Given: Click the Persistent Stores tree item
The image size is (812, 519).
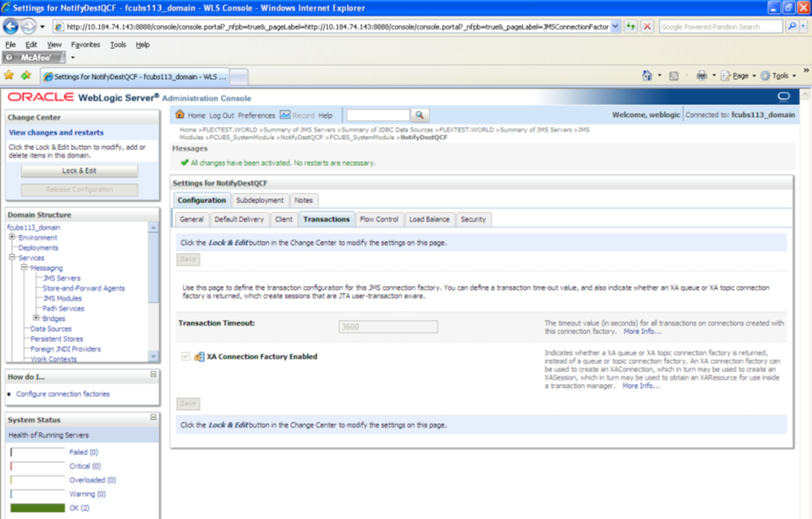Looking at the screenshot, I should click(x=56, y=339).
